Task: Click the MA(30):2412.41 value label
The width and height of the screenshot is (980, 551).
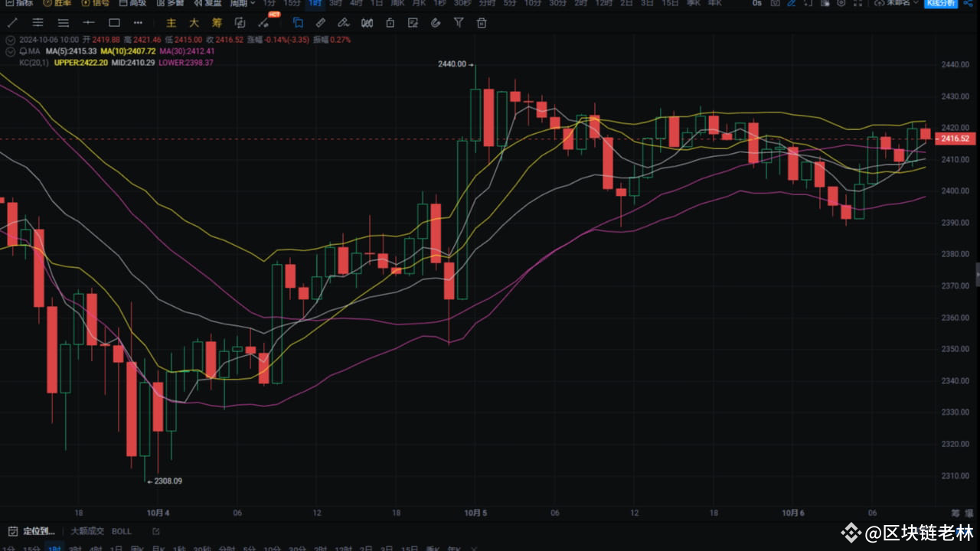Action: [x=188, y=51]
